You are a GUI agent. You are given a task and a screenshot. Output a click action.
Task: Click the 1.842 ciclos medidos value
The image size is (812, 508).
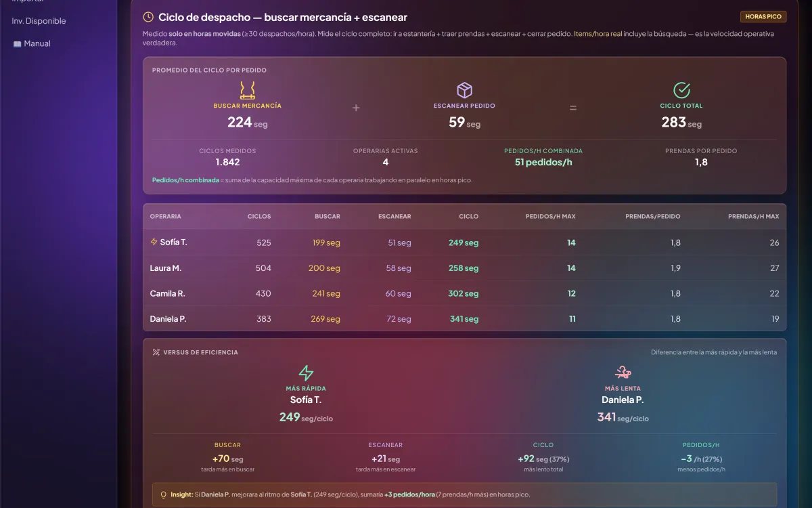pyautogui.click(x=227, y=163)
